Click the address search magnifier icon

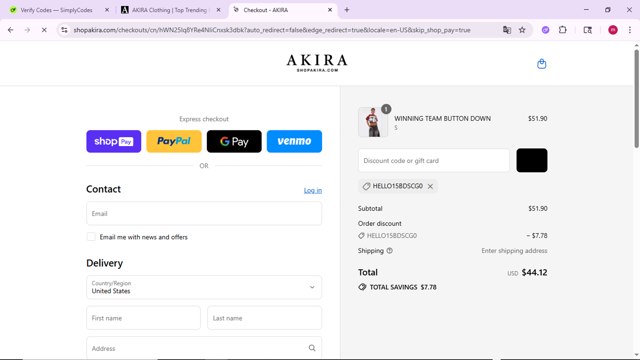tap(312, 348)
